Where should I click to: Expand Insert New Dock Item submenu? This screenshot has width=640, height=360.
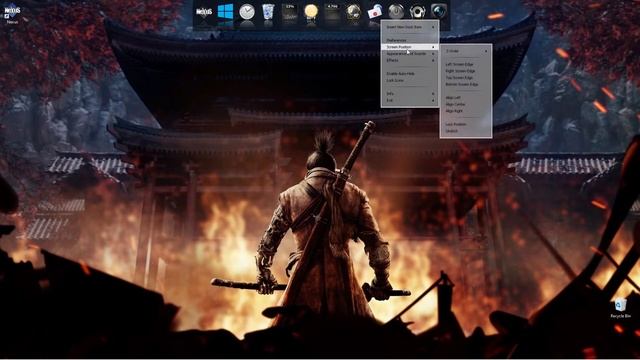pos(410,27)
